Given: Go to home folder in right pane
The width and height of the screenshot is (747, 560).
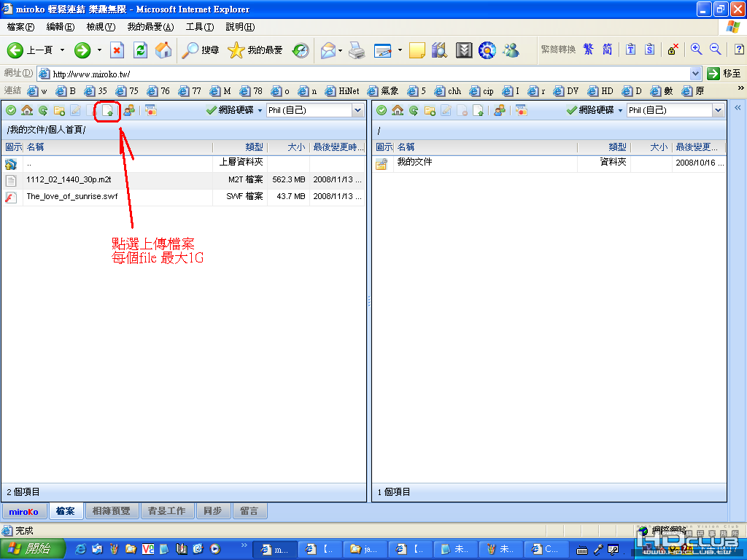Looking at the screenshot, I should point(398,111).
